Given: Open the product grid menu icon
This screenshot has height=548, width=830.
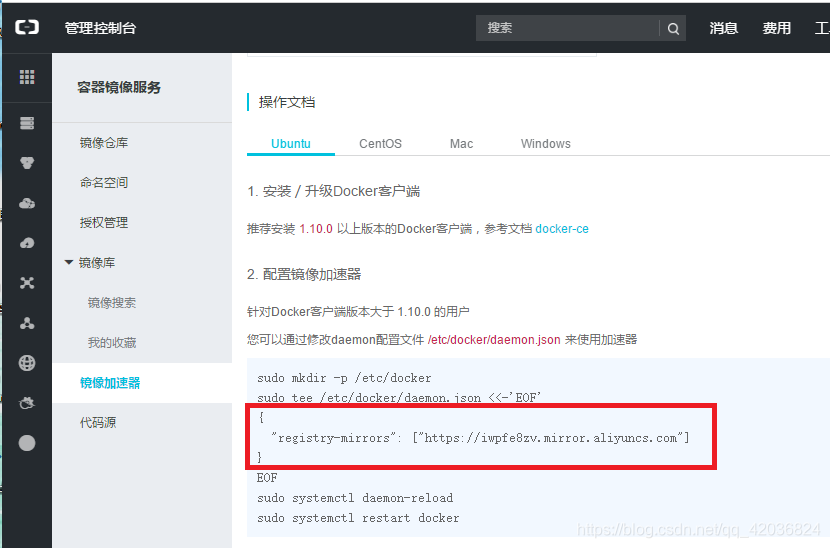Looking at the screenshot, I should [27, 77].
